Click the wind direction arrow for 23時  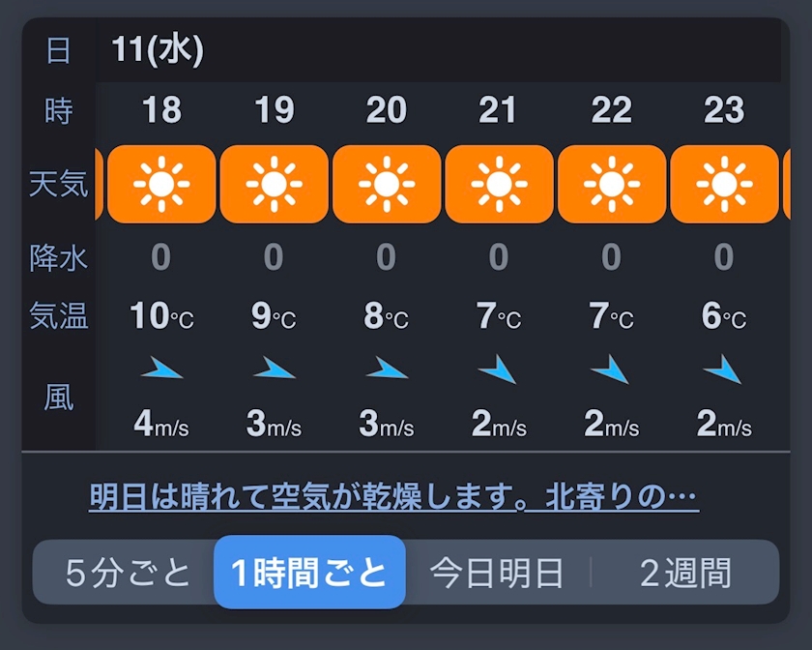pos(722,369)
